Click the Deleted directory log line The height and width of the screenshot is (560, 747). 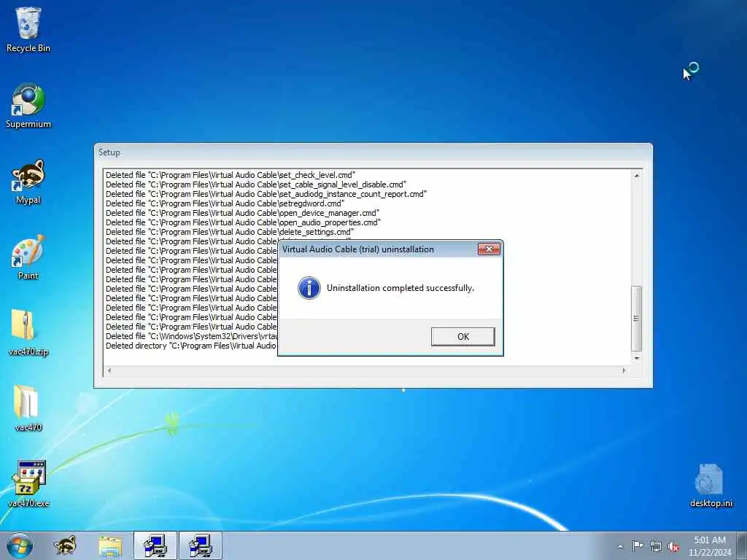pos(190,346)
